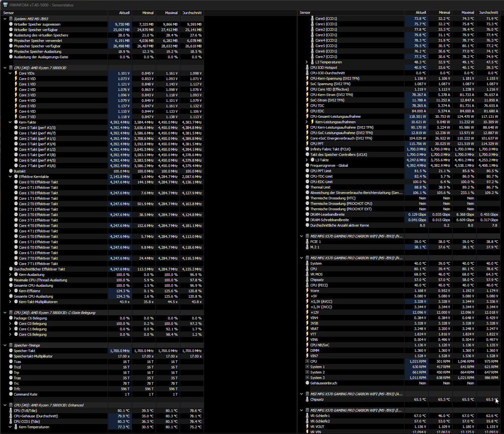504x434 pixels.
Task: Click the fan icon of the CPU RPM row
Action: pos(307,361)
